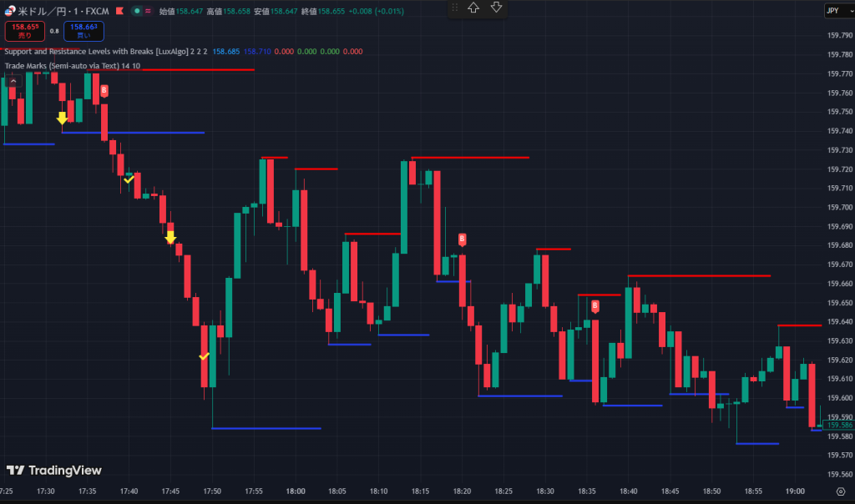855x504 pixels.
Task: Collapse the indicator legend with chevron
Action: click(x=13, y=81)
